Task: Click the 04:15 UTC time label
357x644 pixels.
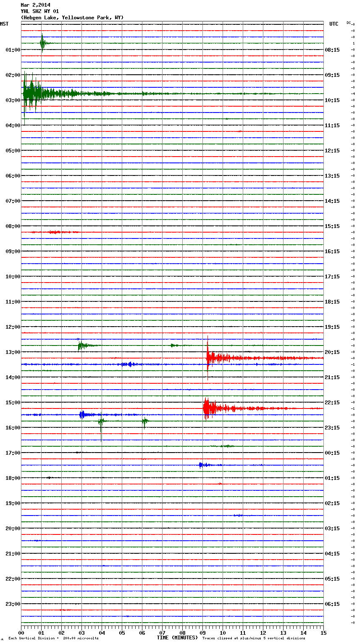Action: pos(332,554)
